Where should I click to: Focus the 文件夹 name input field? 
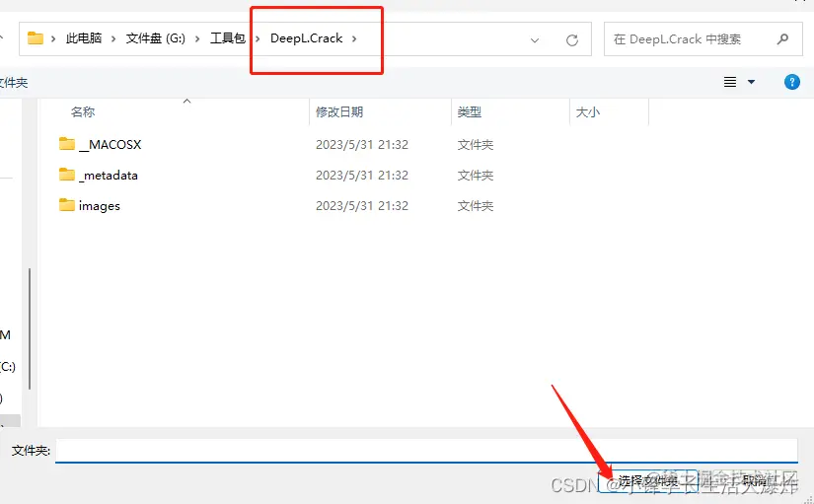pyautogui.click(x=426, y=451)
